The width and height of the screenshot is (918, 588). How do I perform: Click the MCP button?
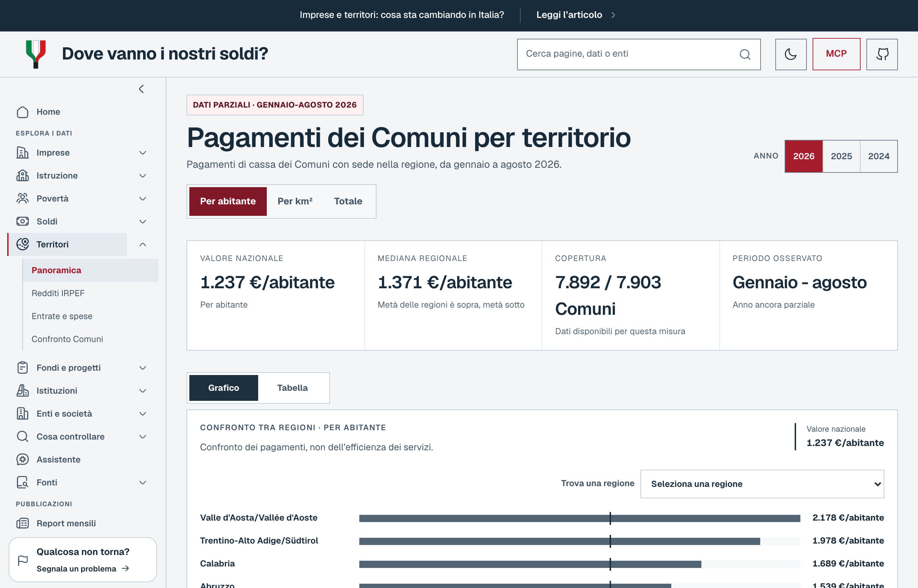(836, 54)
